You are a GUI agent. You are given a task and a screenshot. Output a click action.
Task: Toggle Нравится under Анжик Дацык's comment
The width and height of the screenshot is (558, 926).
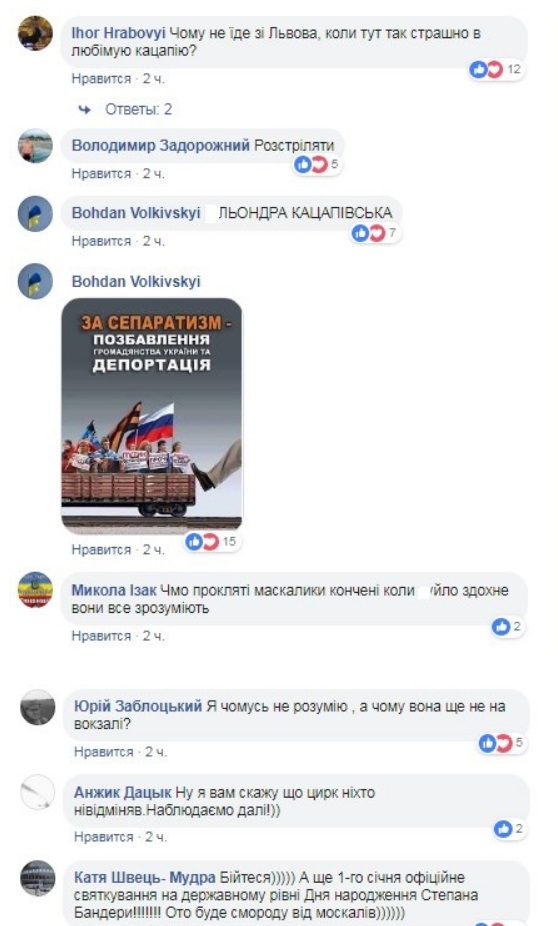point(104,837)
